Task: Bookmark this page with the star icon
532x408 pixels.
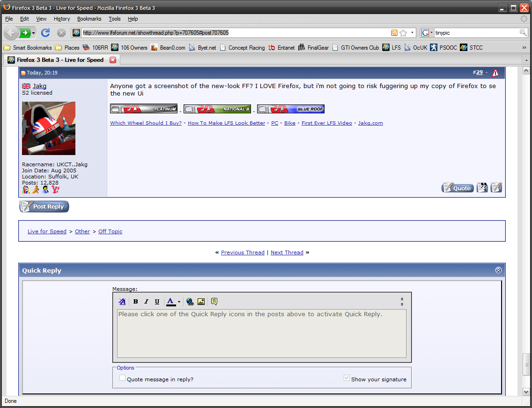Action: point(403,33)
